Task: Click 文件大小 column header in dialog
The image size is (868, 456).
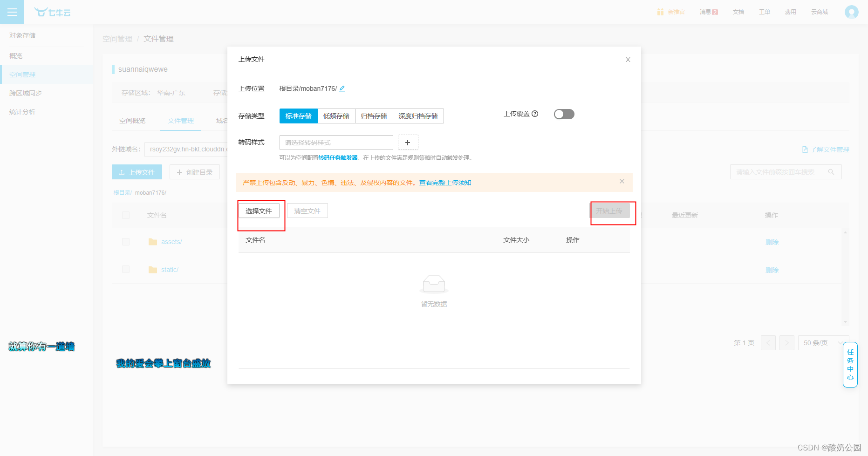Action: 516,240
